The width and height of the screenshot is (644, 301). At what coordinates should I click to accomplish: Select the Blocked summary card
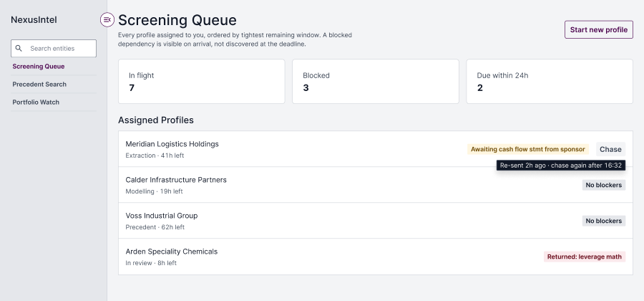point(376,82)
